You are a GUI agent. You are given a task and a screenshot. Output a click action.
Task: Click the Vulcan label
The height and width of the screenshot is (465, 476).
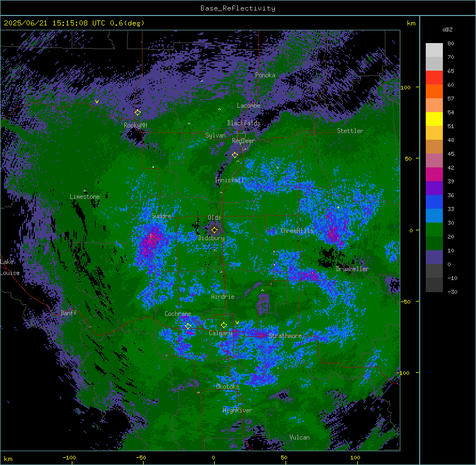[x=300, y=437]
